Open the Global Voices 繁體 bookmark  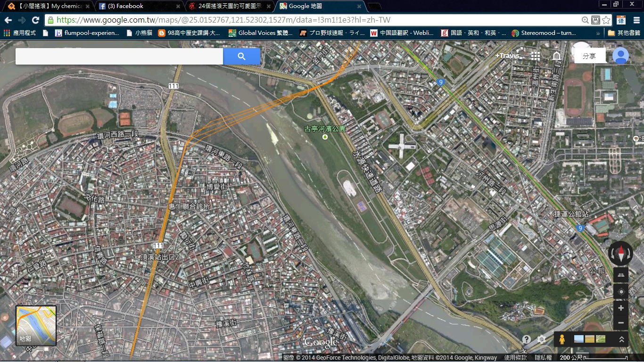click(261, 33)
